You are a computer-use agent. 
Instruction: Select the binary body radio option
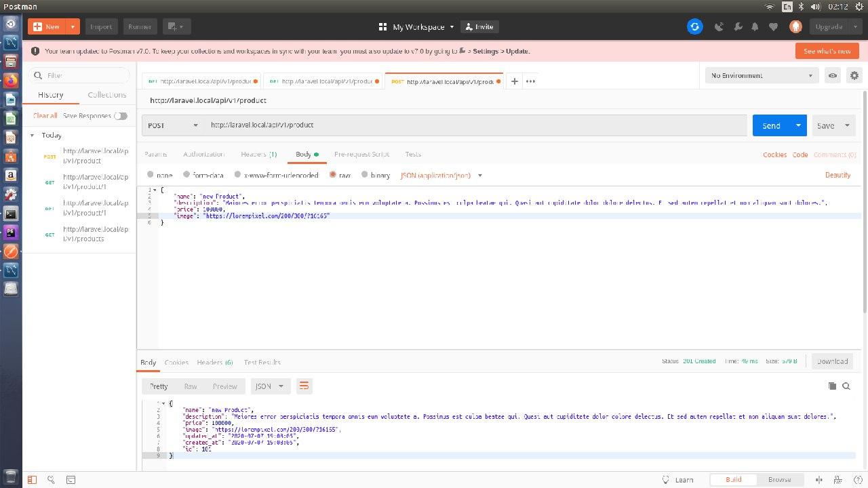(365, 175)
